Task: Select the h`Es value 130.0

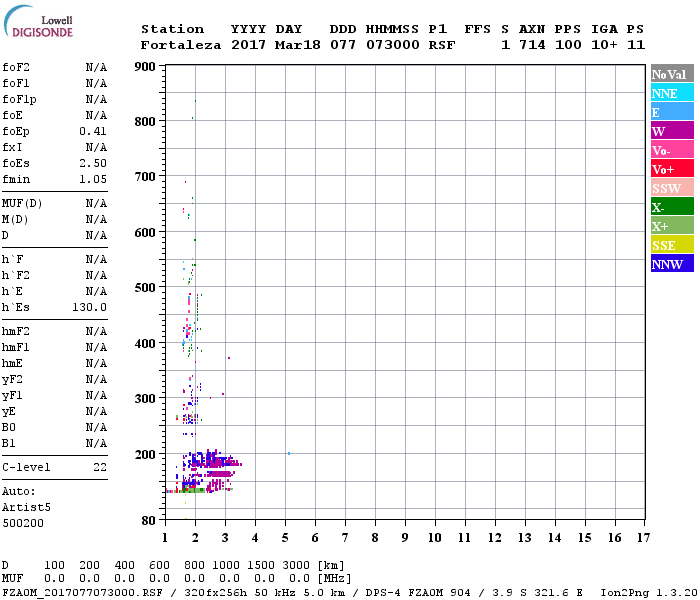Action: (x=89, y=307)
